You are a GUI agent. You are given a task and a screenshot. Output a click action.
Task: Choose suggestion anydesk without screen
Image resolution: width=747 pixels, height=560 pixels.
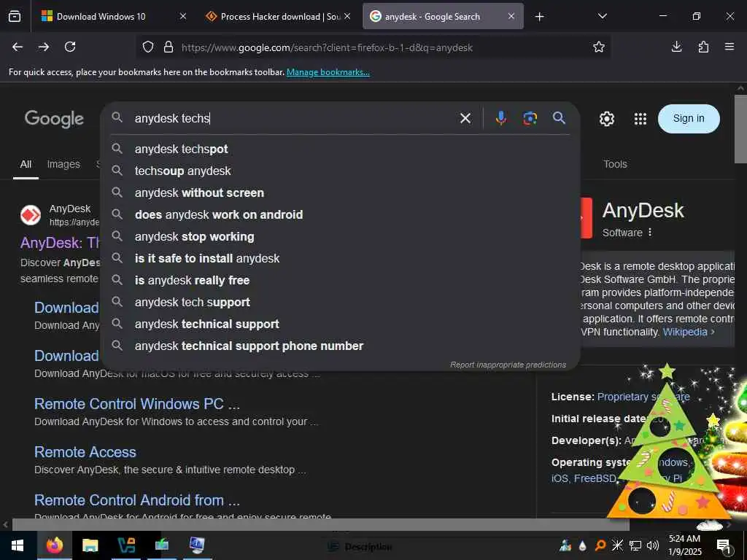click(x=340, y=192)
